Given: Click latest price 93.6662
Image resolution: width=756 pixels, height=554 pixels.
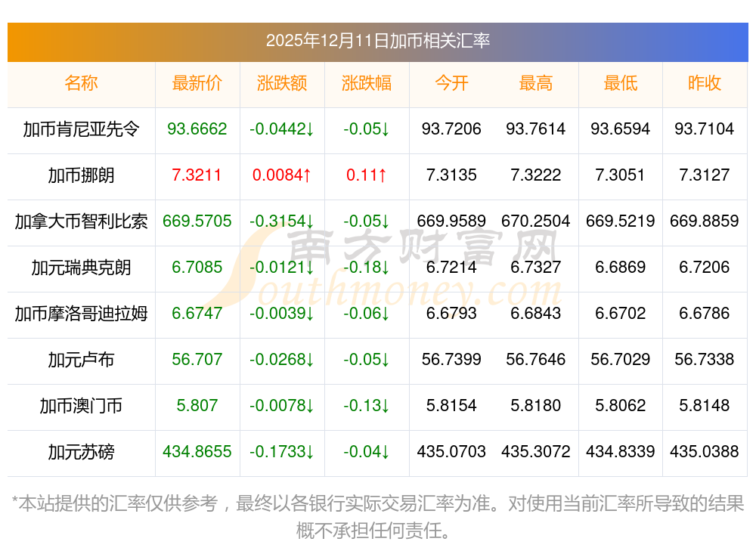Looking at the screenshot, I should [197, 128].
